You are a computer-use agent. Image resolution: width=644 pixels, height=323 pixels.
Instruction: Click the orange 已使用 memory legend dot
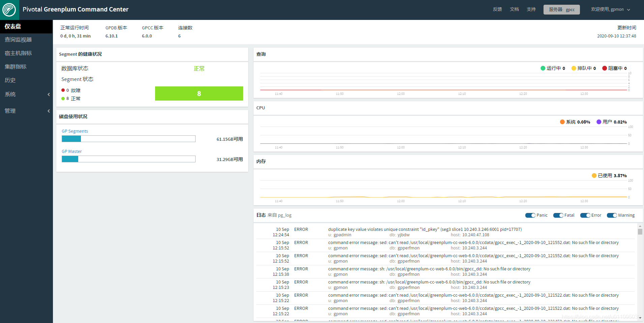click(x=594, y=176)
